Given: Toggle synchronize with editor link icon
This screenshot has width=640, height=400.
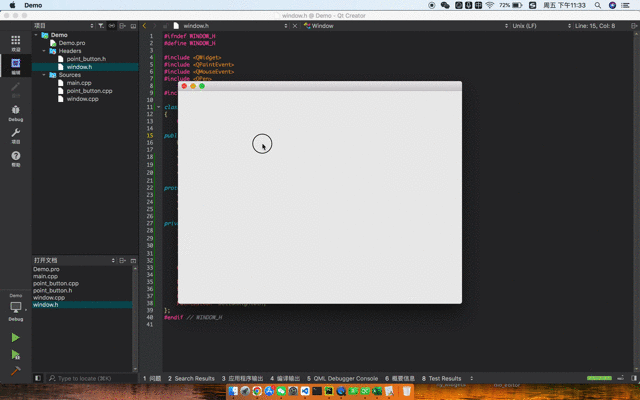Looking at the screenshot, I should coord(112,25).
